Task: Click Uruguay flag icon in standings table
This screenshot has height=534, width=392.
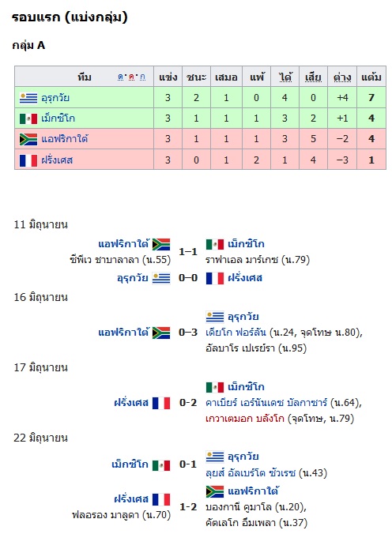Action: (x=28, y=98)
